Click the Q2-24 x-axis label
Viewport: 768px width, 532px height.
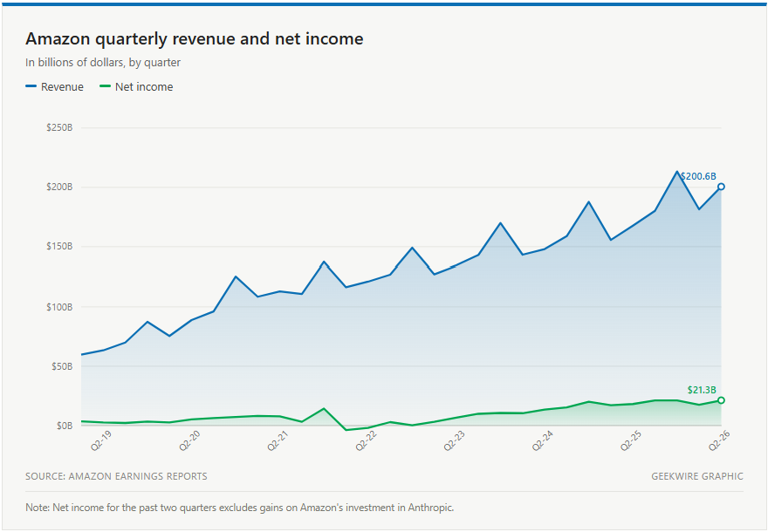[543, 441]
